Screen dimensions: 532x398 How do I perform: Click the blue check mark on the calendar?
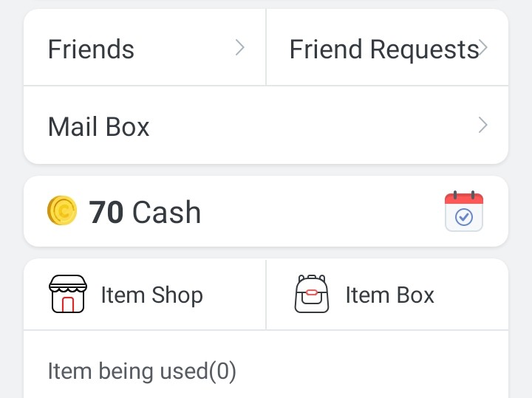click(x=464, y=217)
